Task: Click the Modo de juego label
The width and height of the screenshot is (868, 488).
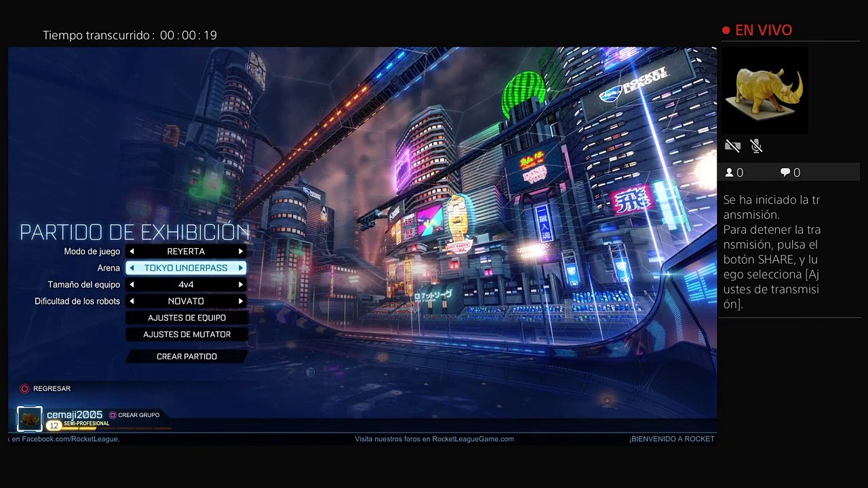Action: pos(92,251)
